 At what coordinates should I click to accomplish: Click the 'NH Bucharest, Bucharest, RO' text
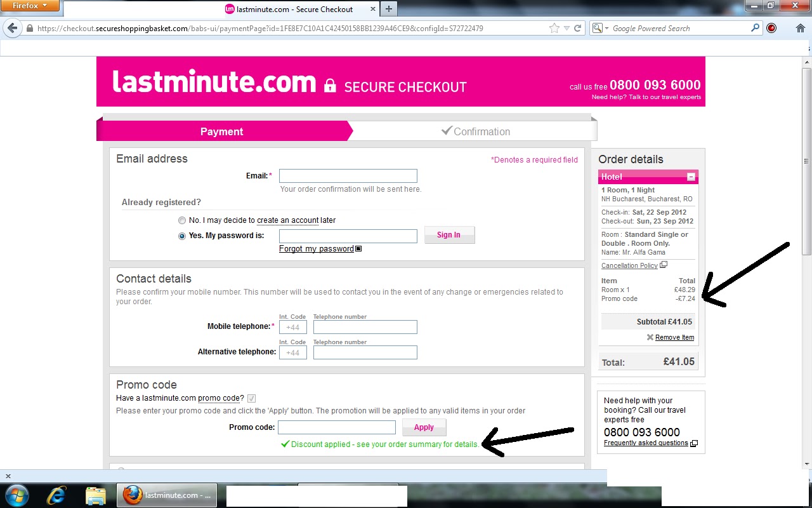coord(647,199)
